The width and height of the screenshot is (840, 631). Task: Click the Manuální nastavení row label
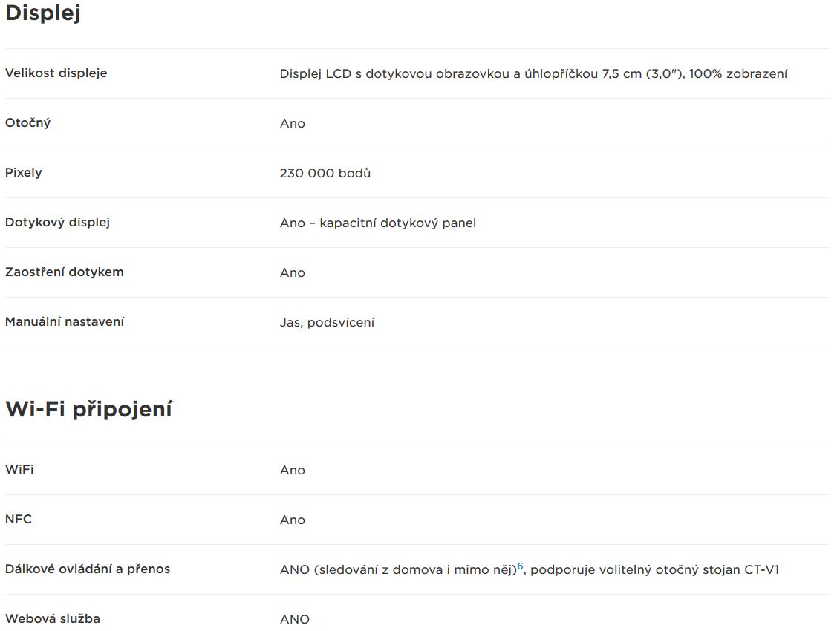65,322
